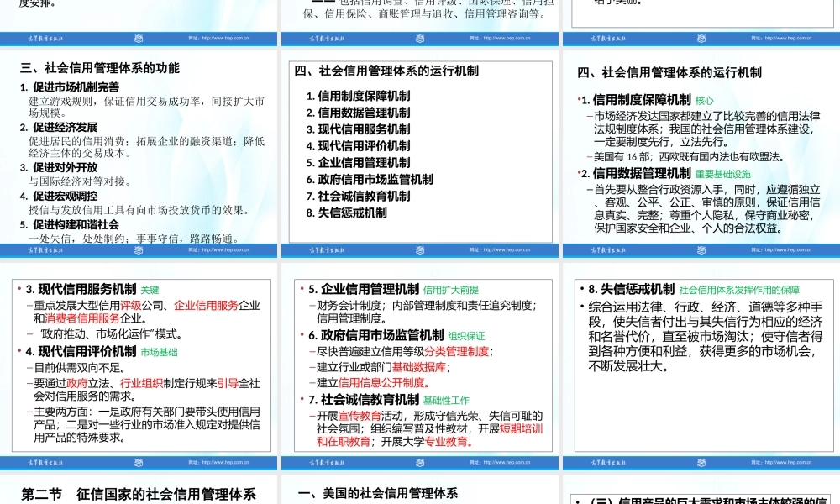This screenshot has height=504, width=840.
Task: Select the emblem icon in the top-center footer bar
Action: pyautogui.click(x=419, y=38)
